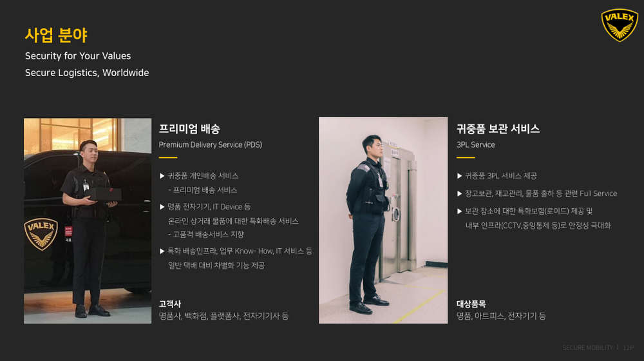Click the triangle bullet before 귀중품 개인배송 서비스

point(162,176)
